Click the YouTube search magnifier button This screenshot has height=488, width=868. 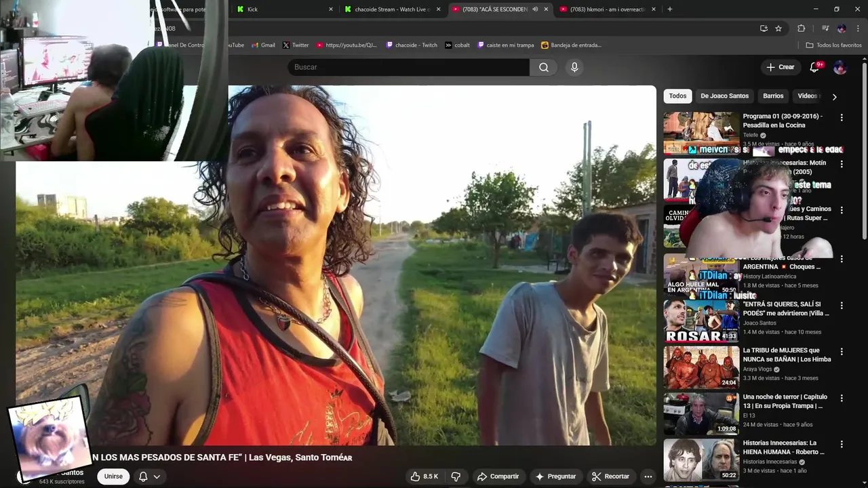click(x=544, y=67)
